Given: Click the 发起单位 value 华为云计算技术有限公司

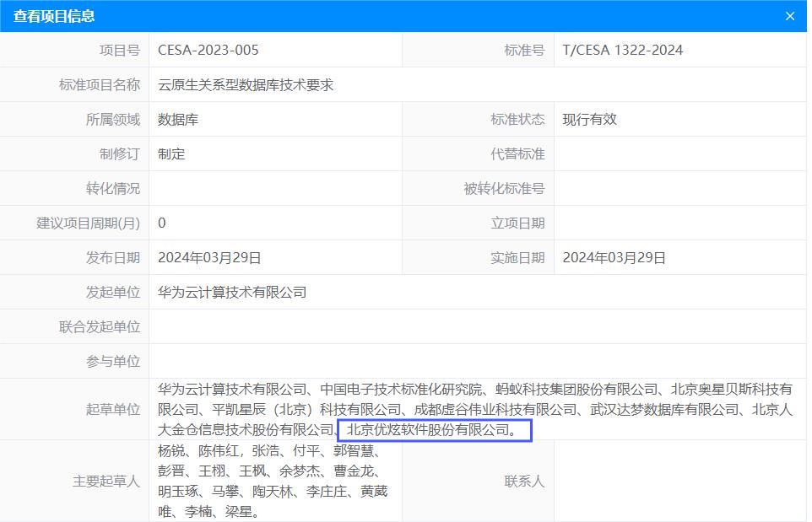Looking at the screenshot, I should click(232, 292).
